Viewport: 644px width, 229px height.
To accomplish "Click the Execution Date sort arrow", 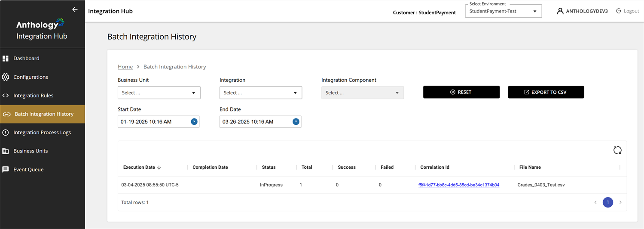I will [x=159, y=167].
